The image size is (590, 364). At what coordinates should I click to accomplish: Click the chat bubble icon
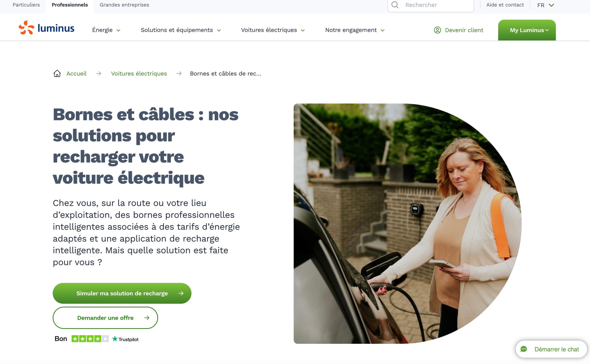tap(524, 349)
